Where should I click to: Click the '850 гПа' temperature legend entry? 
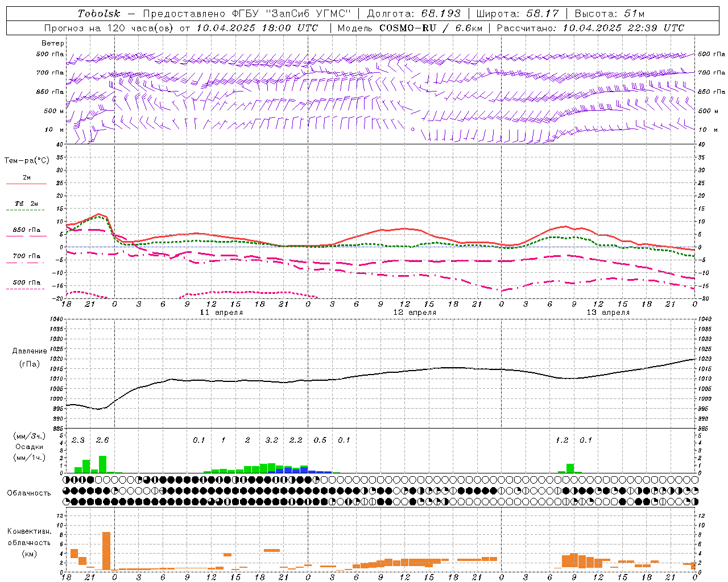(x=26, y=230)
